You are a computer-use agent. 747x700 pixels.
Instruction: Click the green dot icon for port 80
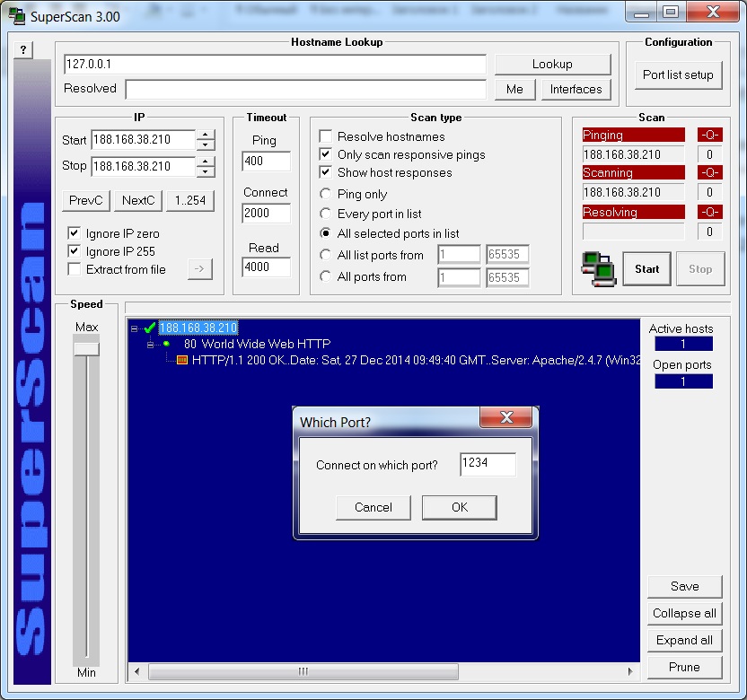(166, 344)
